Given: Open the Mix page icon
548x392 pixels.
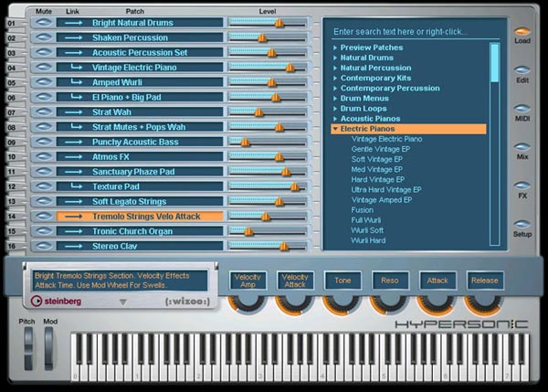Looking at the screenshot, I should [x=522, y=144].
